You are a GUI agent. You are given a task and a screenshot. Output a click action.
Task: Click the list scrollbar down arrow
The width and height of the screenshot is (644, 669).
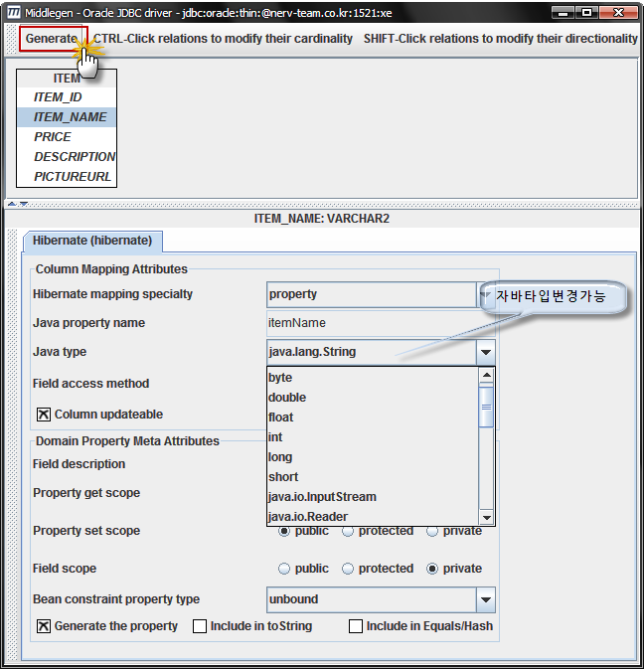pos(486,518)
